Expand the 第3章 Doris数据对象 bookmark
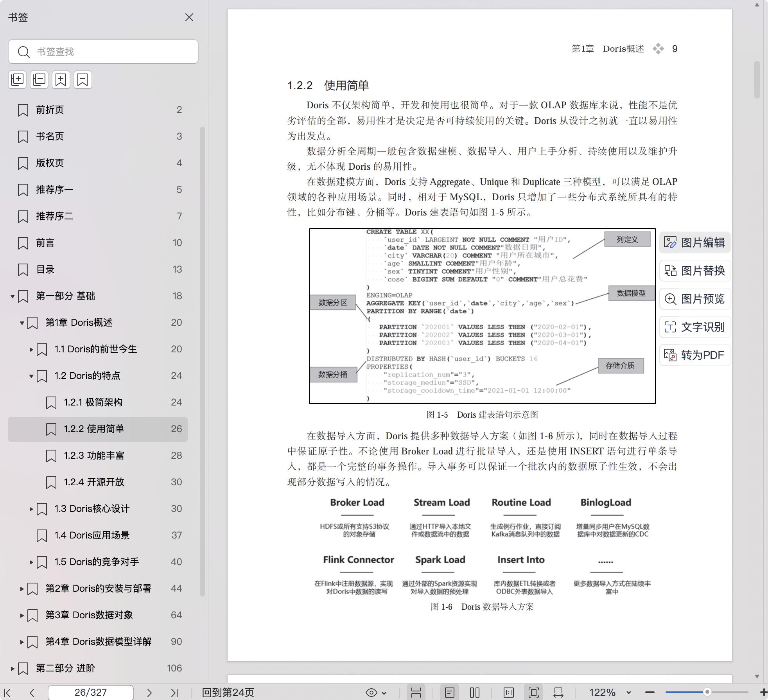Viewport: 768px width, 700px height. 22,616
